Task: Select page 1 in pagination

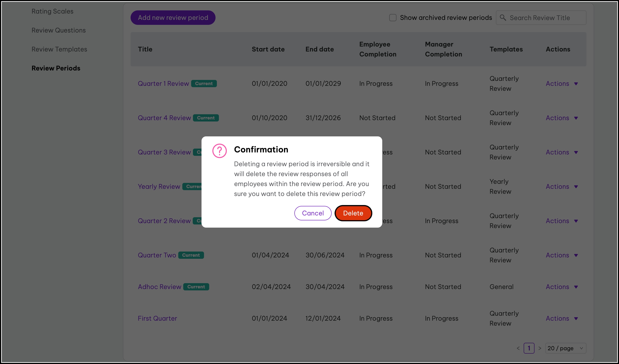Action: pyautogui.click(x=529, y=348)
